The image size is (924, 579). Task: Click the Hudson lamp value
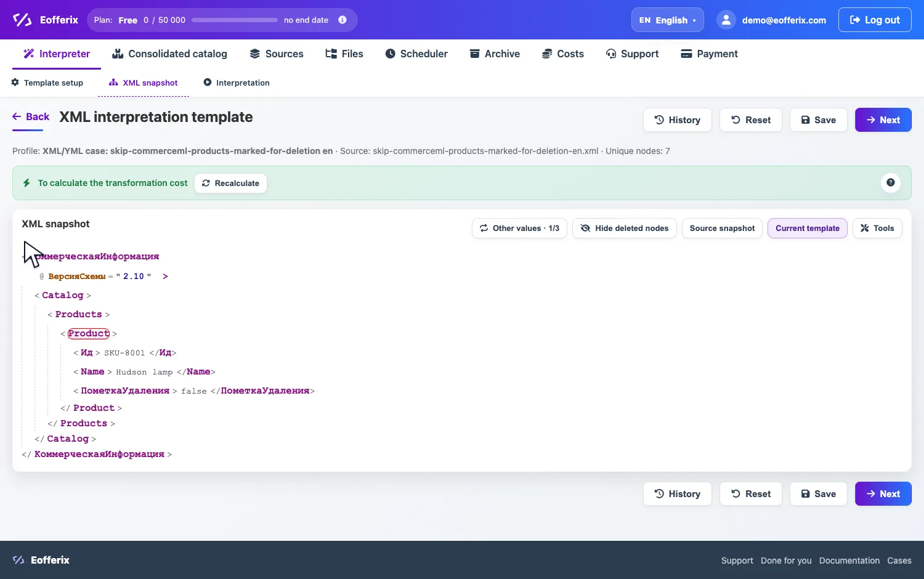click(144, 372)
